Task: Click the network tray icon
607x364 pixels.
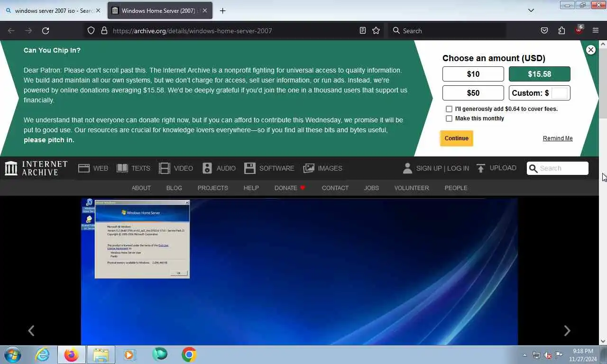Action: coord(536,355)
